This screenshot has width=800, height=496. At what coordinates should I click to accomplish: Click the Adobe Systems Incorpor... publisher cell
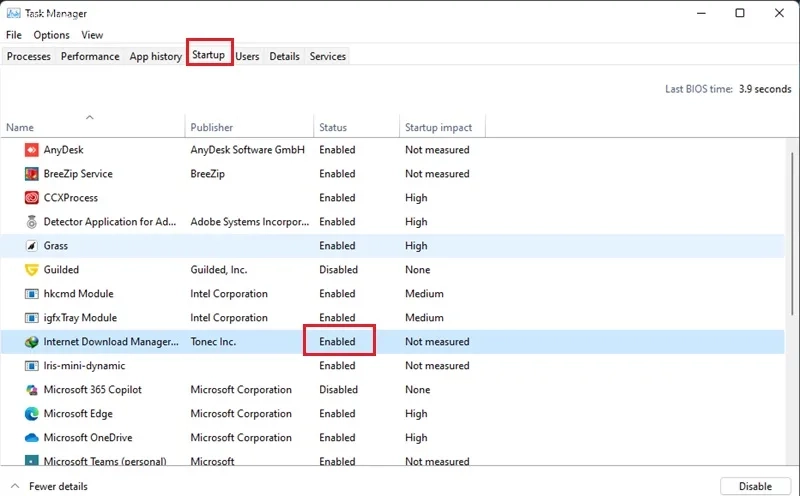click(x=249, y=222)
